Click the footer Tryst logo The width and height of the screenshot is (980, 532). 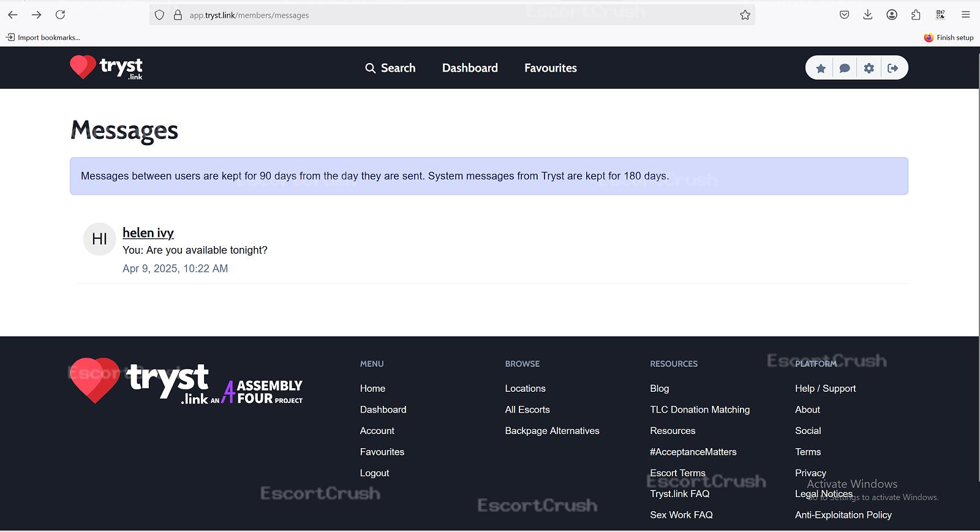[x=139, y=381]
